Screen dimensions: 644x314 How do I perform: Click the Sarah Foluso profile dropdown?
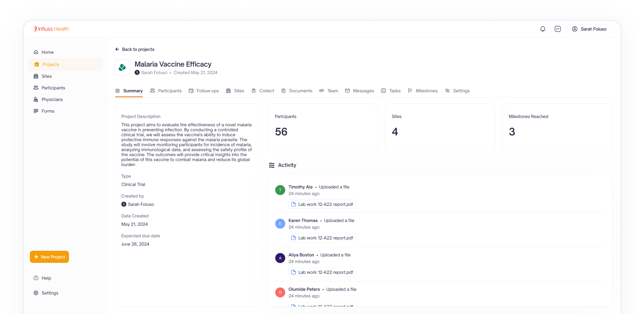coord(589,29)
